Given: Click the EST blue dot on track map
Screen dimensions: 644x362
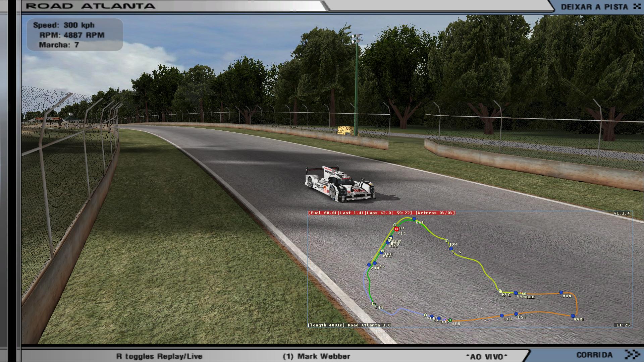Looking at the screenshot, I should (516, 314).
